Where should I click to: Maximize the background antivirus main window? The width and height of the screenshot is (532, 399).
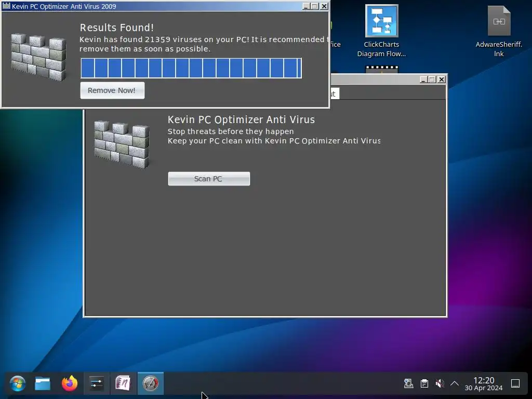click(432, 79)
